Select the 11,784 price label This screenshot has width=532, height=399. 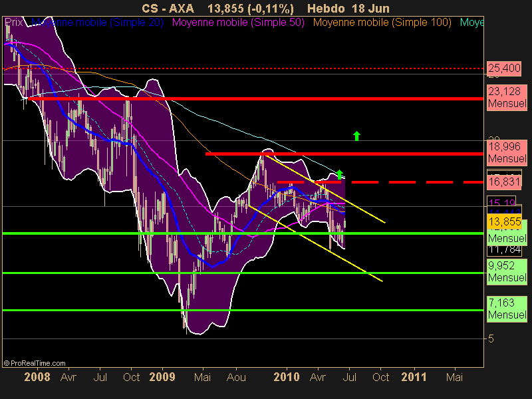pos(505,250)
